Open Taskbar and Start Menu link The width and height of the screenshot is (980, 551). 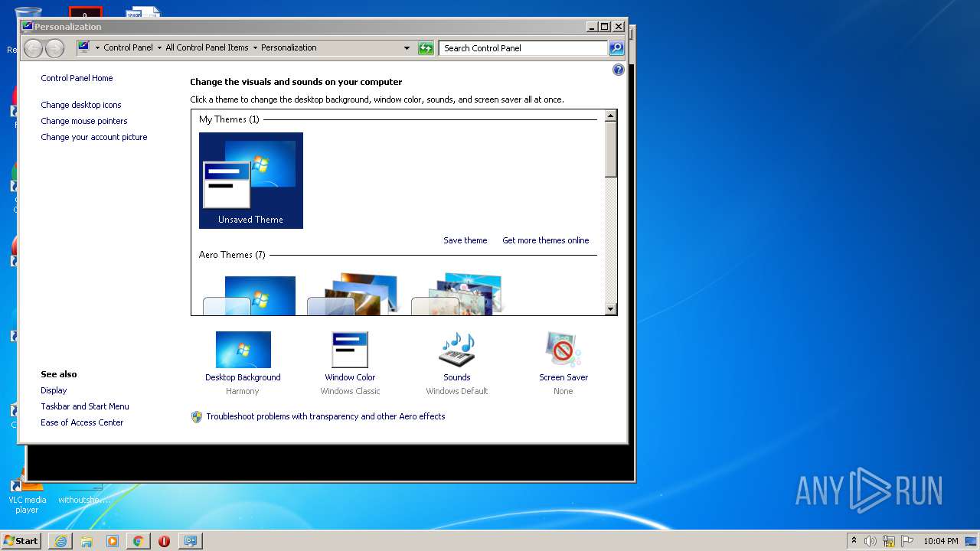point(85,406)
